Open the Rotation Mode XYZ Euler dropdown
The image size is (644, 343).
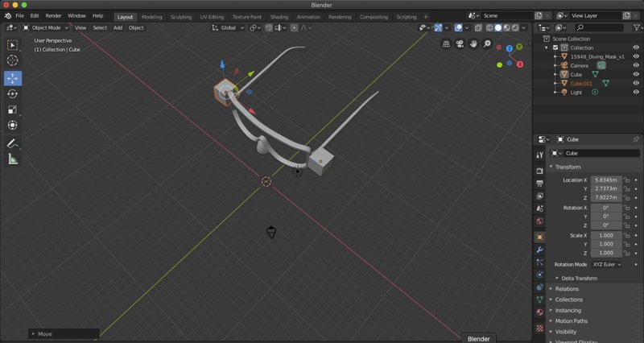pyautogui.click(x=607, y=264)
